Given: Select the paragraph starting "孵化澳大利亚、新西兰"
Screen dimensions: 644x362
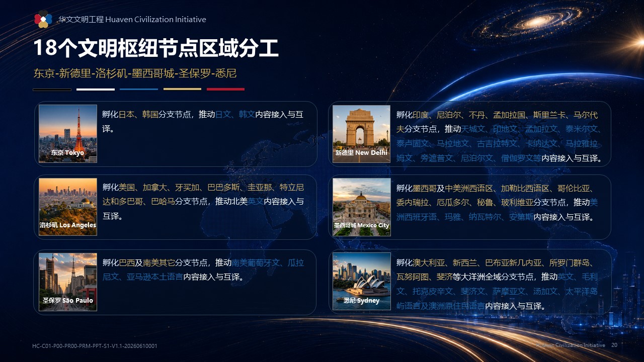Looking at the screenshot, I should pyautogui.click(x=497, y=284).
